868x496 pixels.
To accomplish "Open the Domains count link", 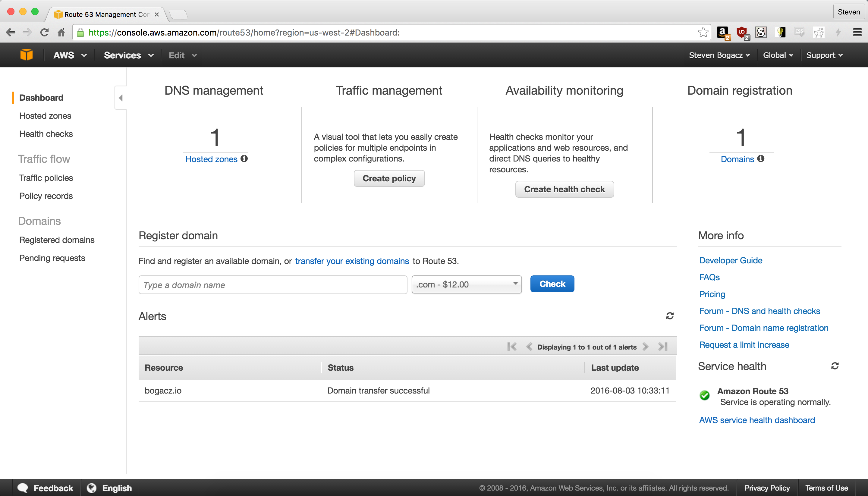I will [737, 159].
